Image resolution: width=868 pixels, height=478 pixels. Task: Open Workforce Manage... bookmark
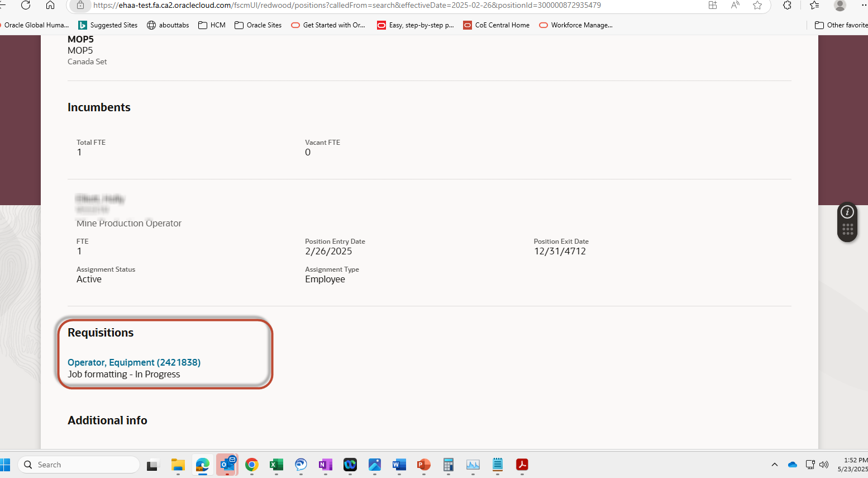pos(576,25)
